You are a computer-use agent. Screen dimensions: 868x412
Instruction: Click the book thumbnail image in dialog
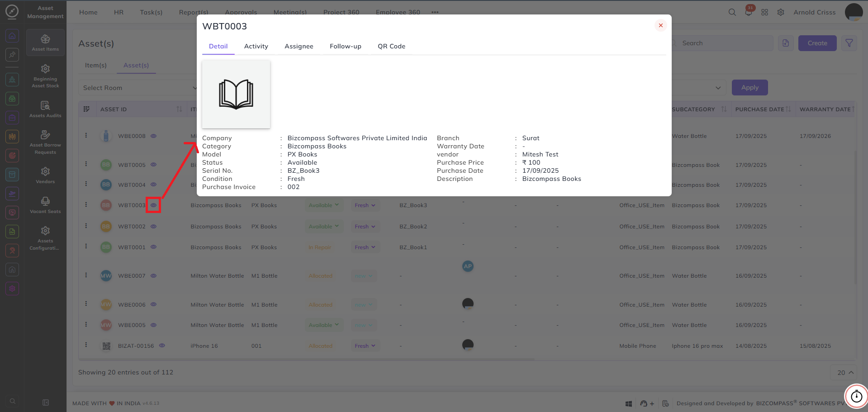click(236, 94)
